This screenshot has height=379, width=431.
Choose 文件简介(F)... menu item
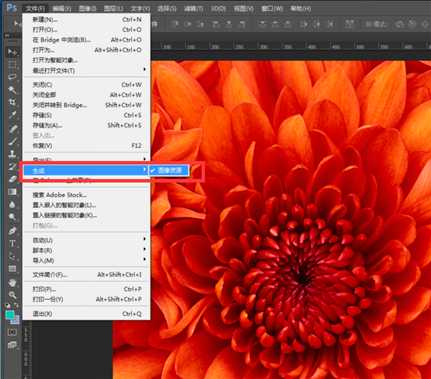pyautogui.click(x=87, y=275)
